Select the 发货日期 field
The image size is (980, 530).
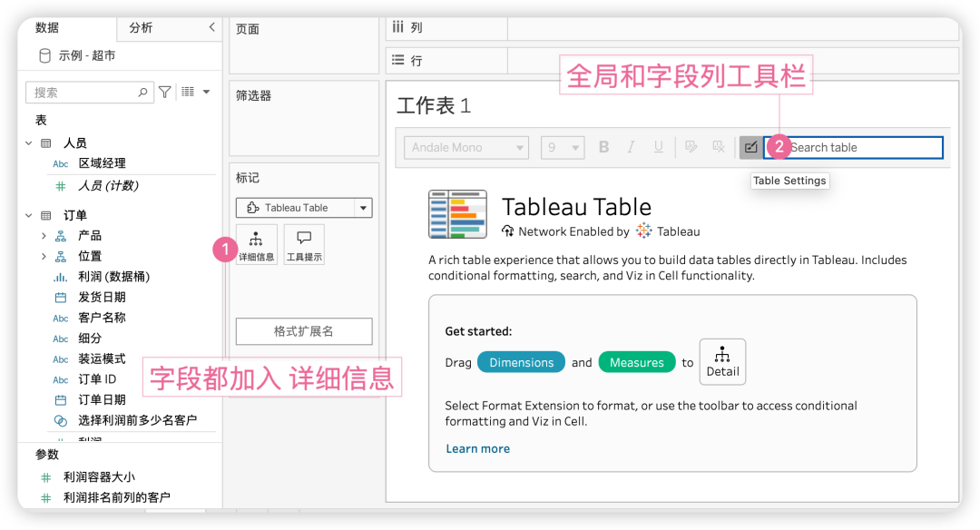click(102, 297)
